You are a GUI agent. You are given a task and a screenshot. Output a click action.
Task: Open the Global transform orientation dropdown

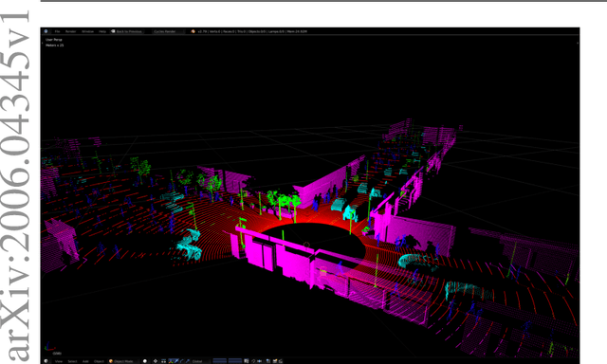coord(200,361)
